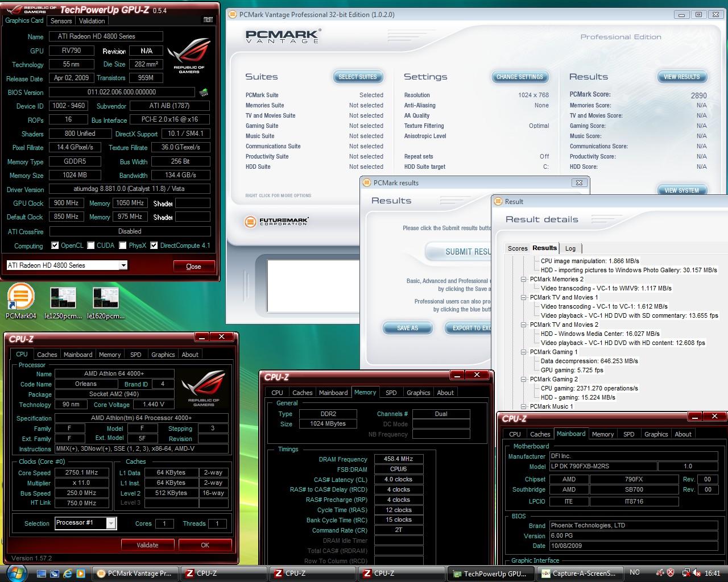Click SAVE AS in PCMark results
The image size is (728, 582).
[x=408, y=328]
